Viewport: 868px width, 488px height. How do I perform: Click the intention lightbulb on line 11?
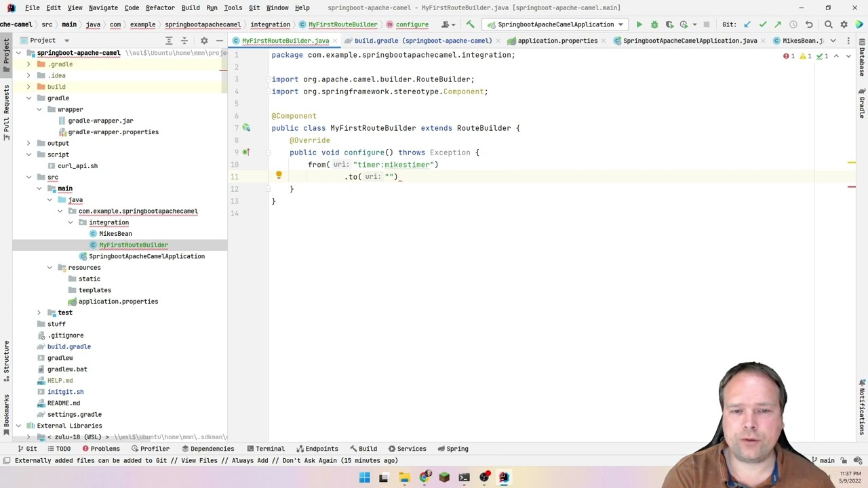pyautogui.click(x=279, y=175)
